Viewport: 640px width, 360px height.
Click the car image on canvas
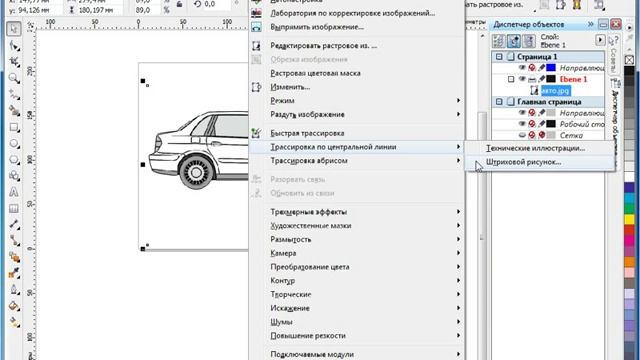[199, 150]
